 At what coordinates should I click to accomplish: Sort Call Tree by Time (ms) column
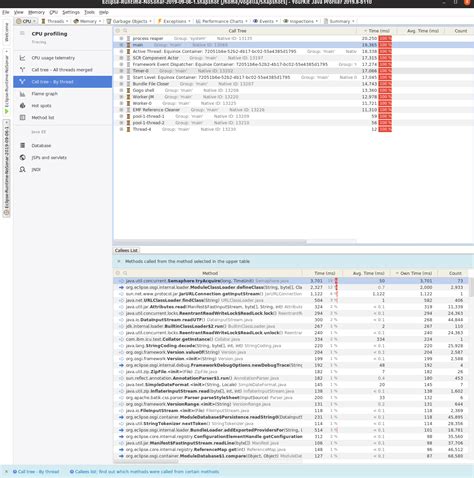point(377,31)
